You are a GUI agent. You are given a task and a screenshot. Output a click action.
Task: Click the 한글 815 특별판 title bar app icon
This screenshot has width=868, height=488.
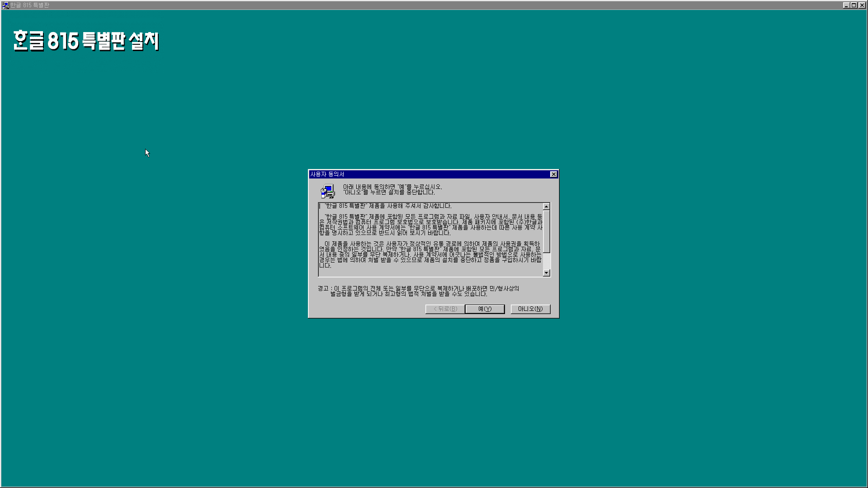(5, 5)
